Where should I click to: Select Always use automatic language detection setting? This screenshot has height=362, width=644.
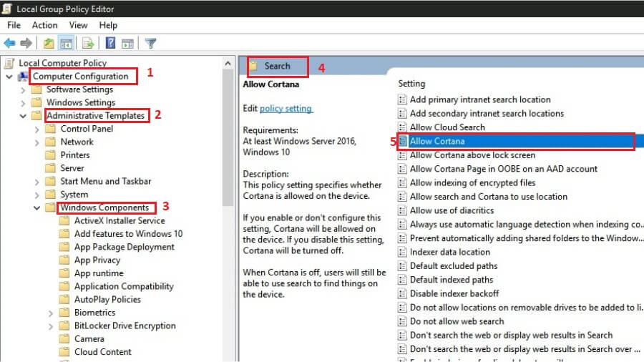click(526, 225)
